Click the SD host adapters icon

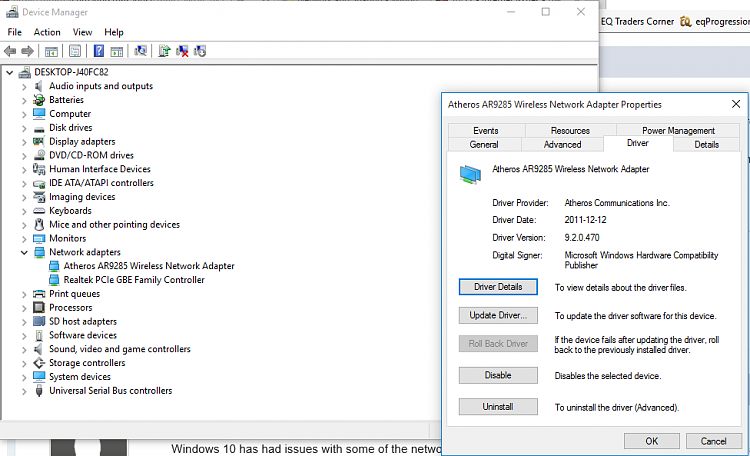click(x=39, y=321)
